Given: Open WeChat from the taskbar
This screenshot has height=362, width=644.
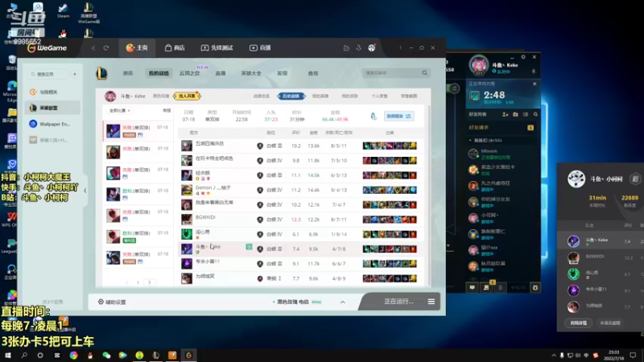Looking at the screenshot, I should pos(106,356).
